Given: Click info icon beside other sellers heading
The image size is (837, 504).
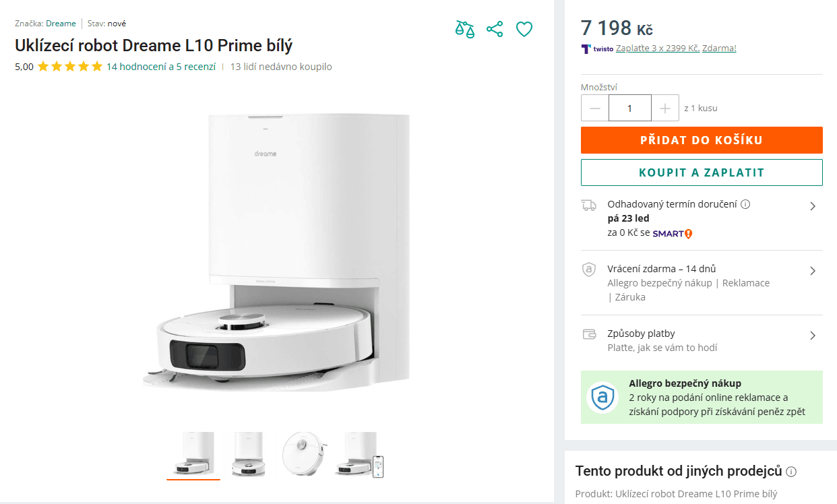Looking at the screenshot, I should [793, 471].
